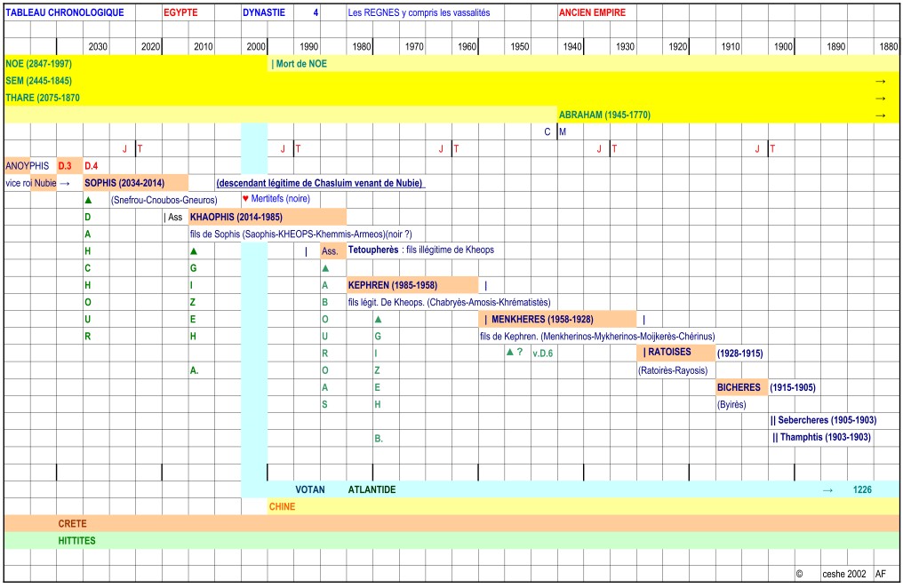Click the year 2000 column header
903x588 pixels.
coord(255,47)
